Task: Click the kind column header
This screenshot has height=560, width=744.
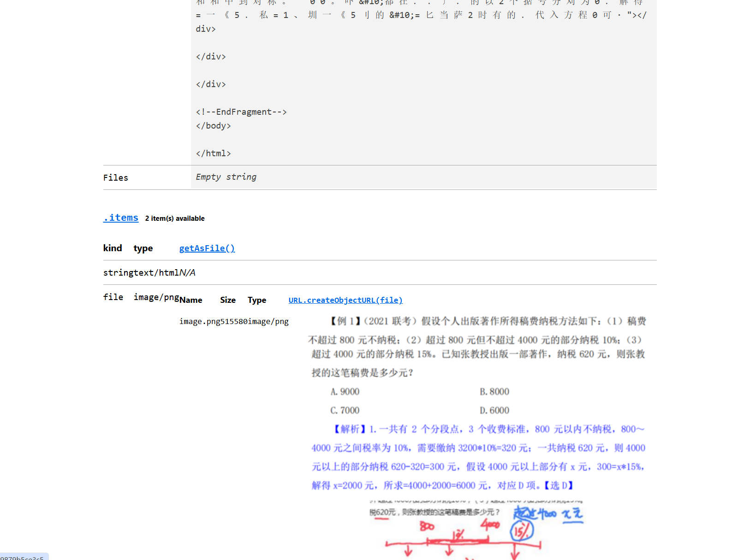Action: 112,248
